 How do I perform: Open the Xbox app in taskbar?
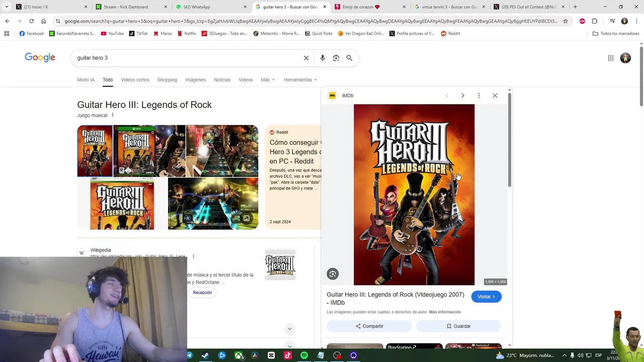coord(238,355)
